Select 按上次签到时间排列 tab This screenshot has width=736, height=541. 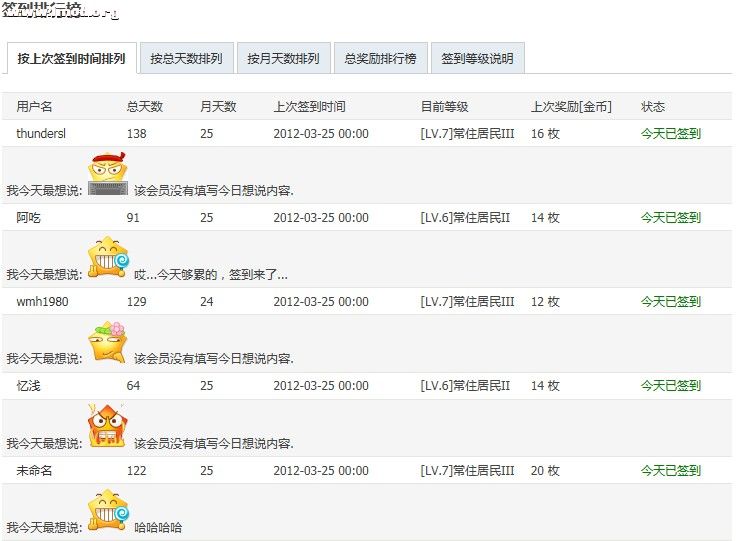coord(71,59)
